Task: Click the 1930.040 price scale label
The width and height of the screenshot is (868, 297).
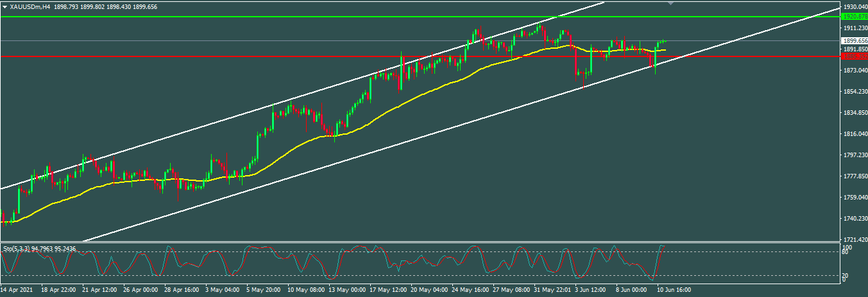Action: point(854,5)
